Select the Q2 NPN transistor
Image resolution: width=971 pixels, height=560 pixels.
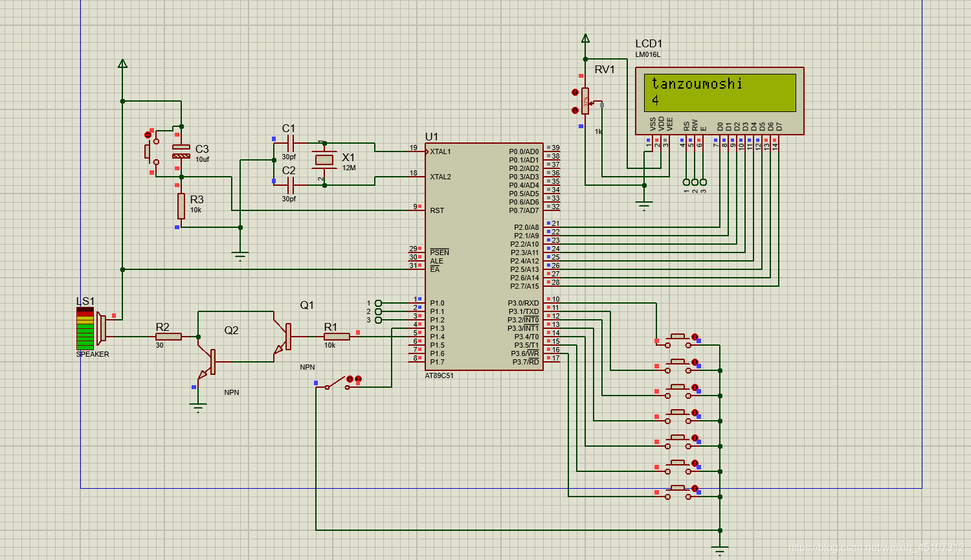(x=208, y=362)
